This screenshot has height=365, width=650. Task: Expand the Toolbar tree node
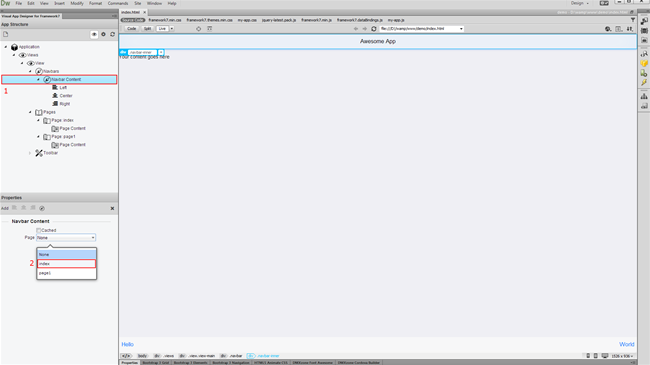[30, 153]
